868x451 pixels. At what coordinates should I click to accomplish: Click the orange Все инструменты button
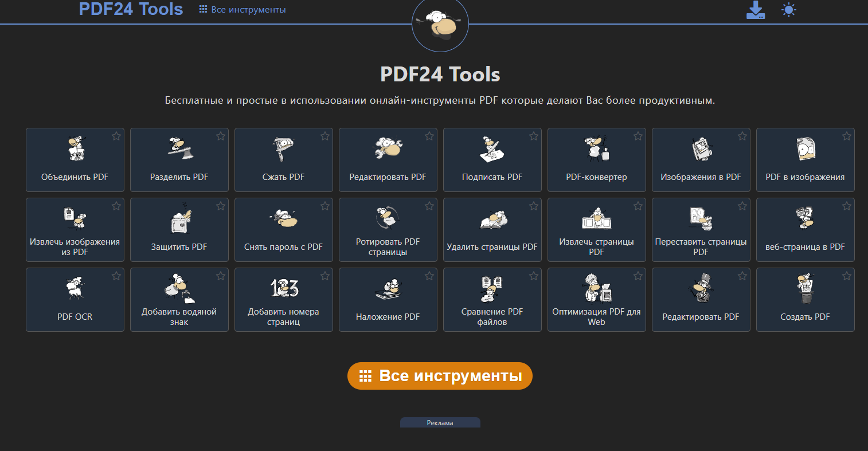tap(440, 376)
